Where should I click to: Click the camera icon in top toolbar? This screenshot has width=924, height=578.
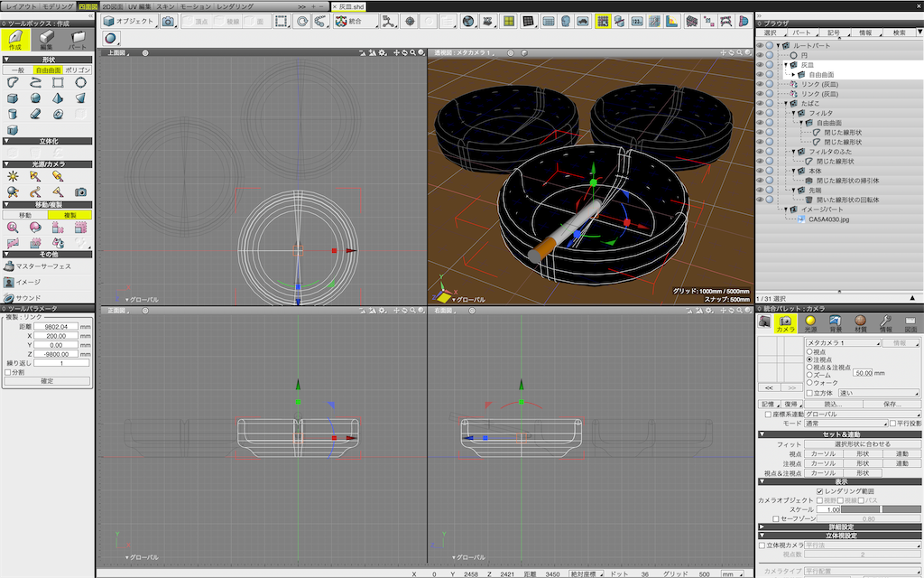(168, 22)
